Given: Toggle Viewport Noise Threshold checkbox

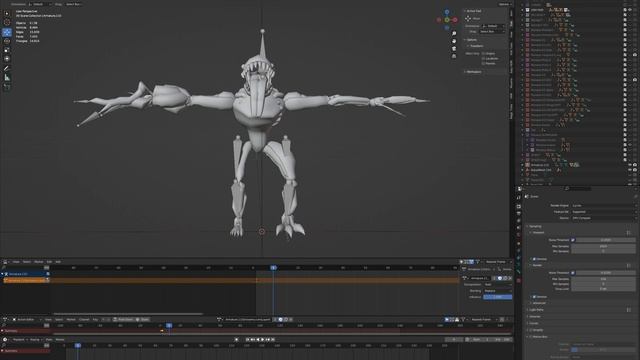Looking at the screenshot, I should click(x=573, y=240).
